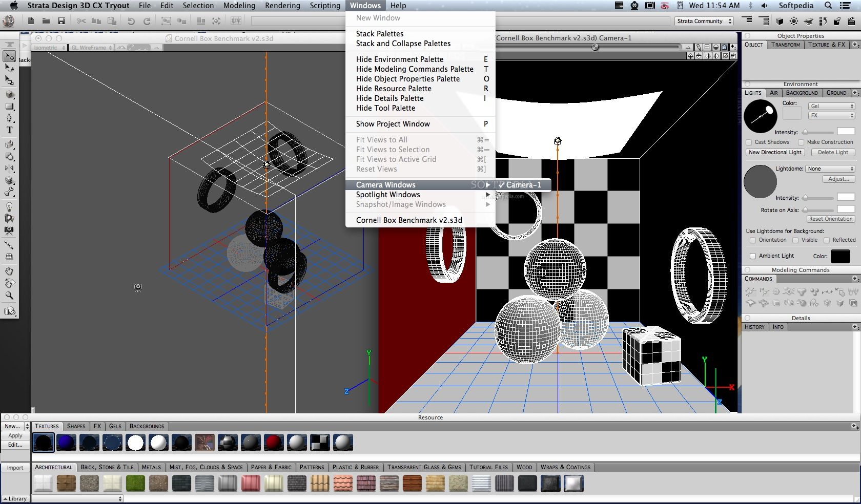Toggle Make Construction checkbox

(801, 142)
